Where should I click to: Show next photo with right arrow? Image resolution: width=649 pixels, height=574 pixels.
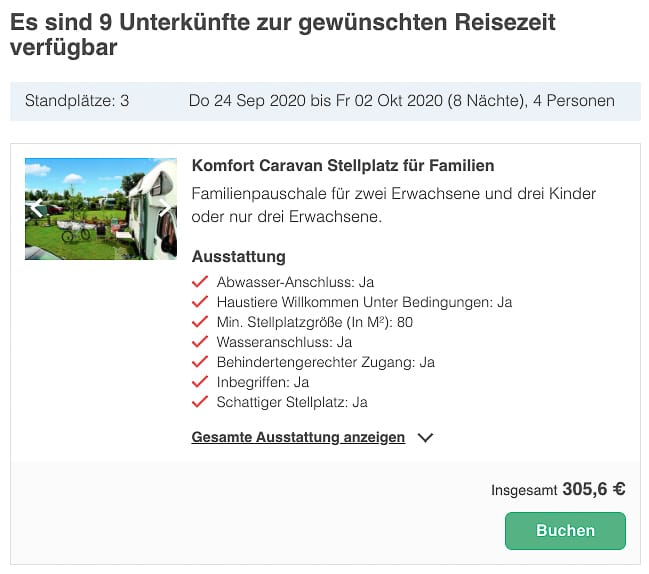coord(165,208)
